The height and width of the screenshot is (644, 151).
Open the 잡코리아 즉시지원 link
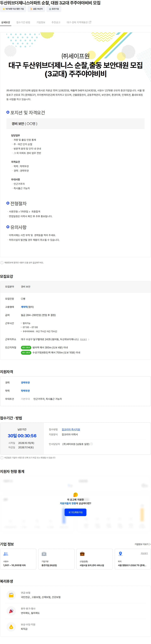71,429
